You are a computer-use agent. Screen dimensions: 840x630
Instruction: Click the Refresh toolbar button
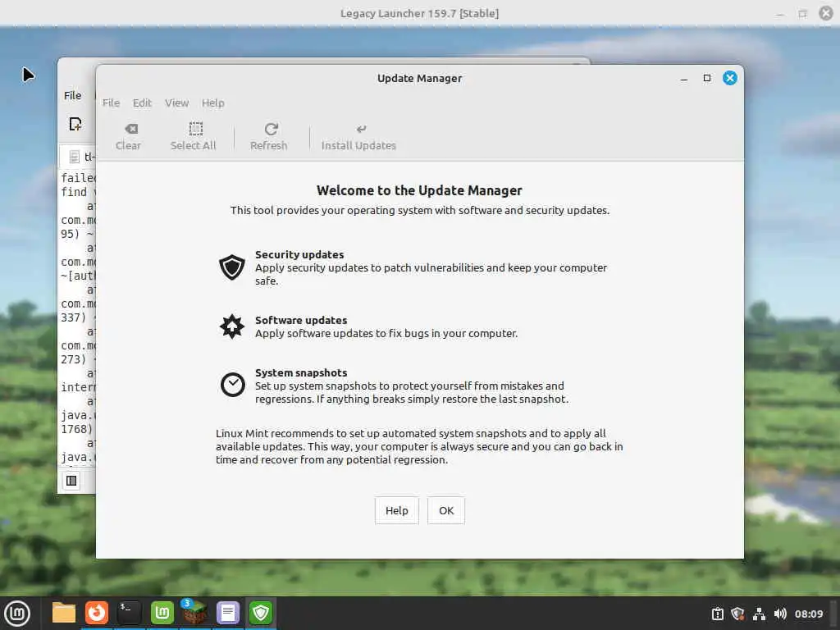pyautogui.click(x=269, y=137)
